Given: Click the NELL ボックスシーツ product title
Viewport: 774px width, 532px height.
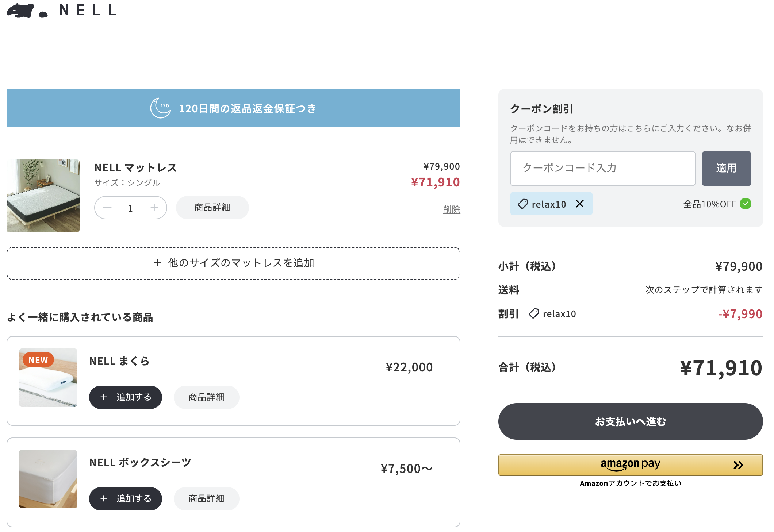Looking at the screenshot, I should click(140, 462).
